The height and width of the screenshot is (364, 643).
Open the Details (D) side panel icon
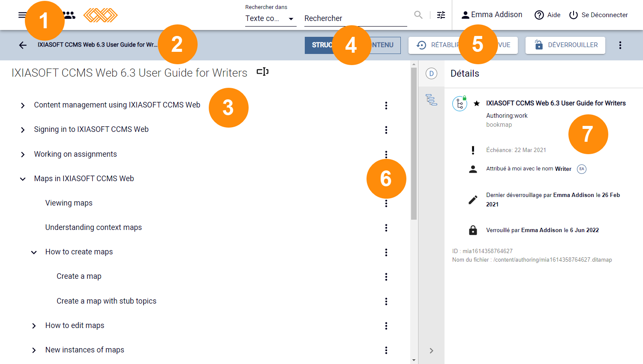(x=431, y=74)
